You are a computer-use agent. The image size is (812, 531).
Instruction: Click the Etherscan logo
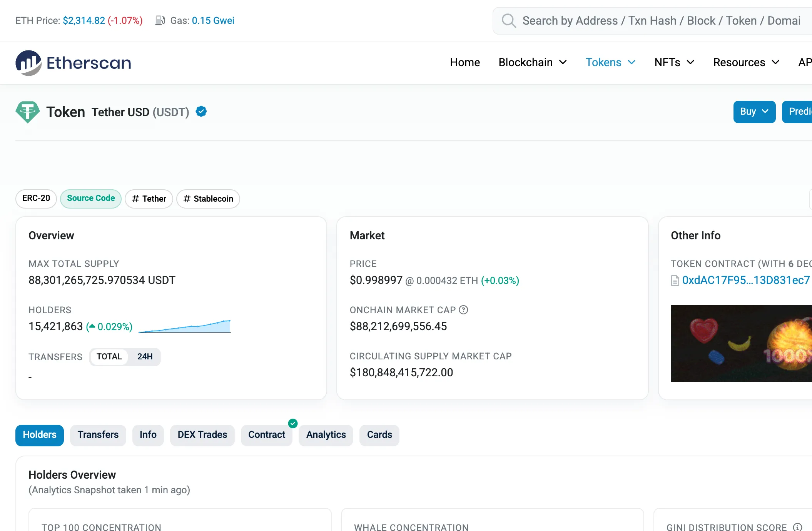(x=73, y=63)
